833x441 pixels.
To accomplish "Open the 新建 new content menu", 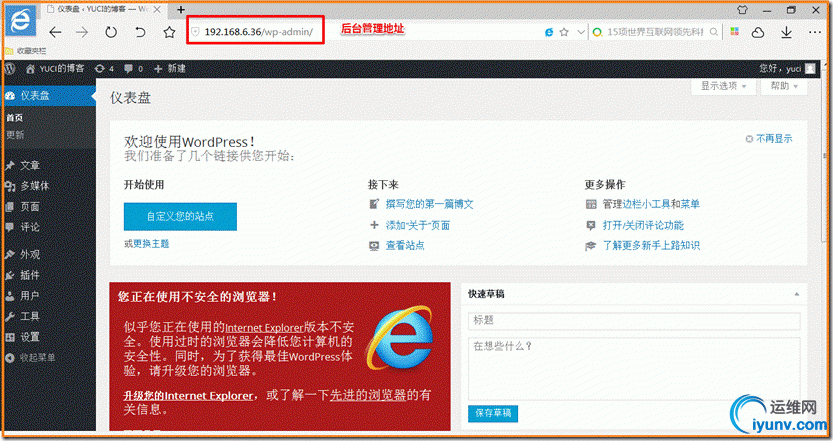I will pyautogui.click(x=169, y=69).
